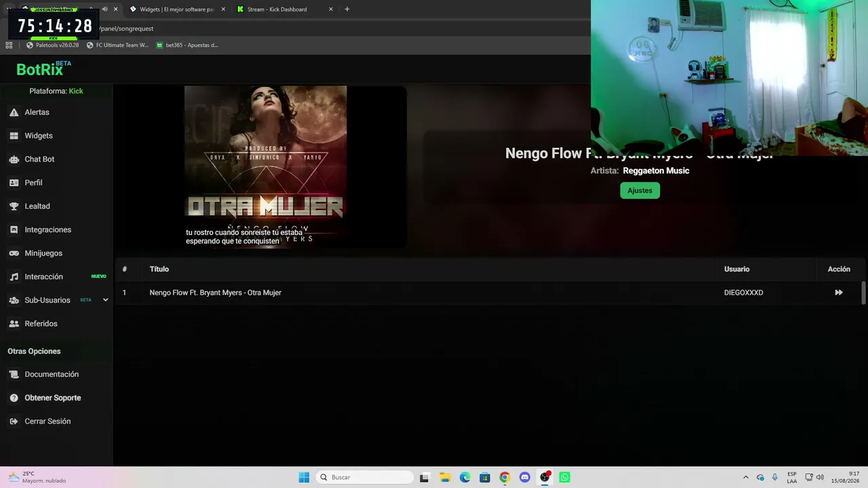Open the Lealtad menu entry
The image size is (868, 488).
(37, 206)
